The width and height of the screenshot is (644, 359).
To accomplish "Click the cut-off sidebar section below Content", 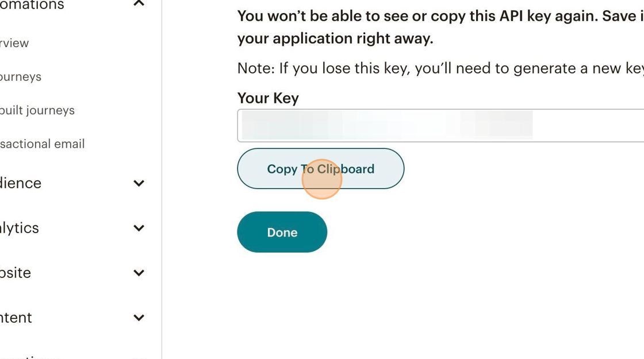I will click(x=29, y=356).
